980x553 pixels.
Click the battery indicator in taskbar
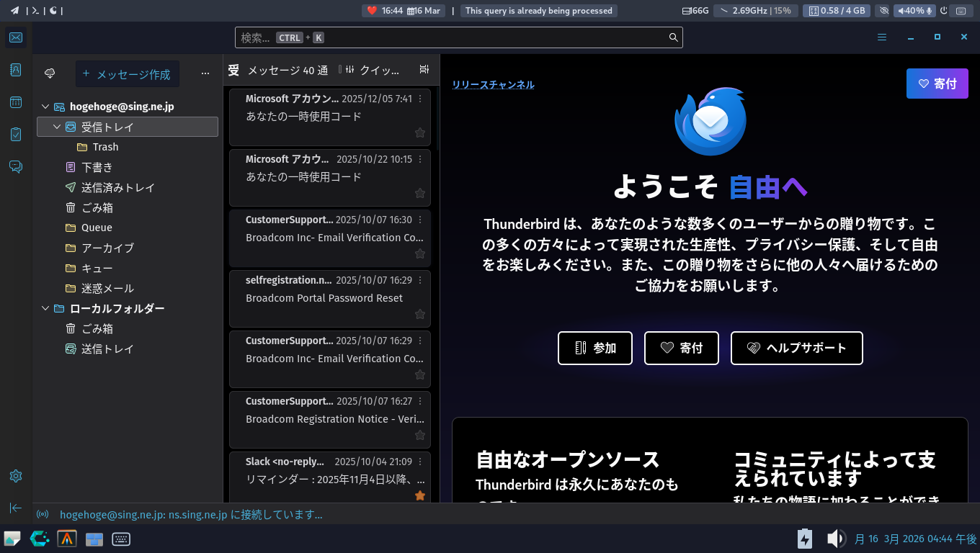pyautogui.click(x=805, y=539)
